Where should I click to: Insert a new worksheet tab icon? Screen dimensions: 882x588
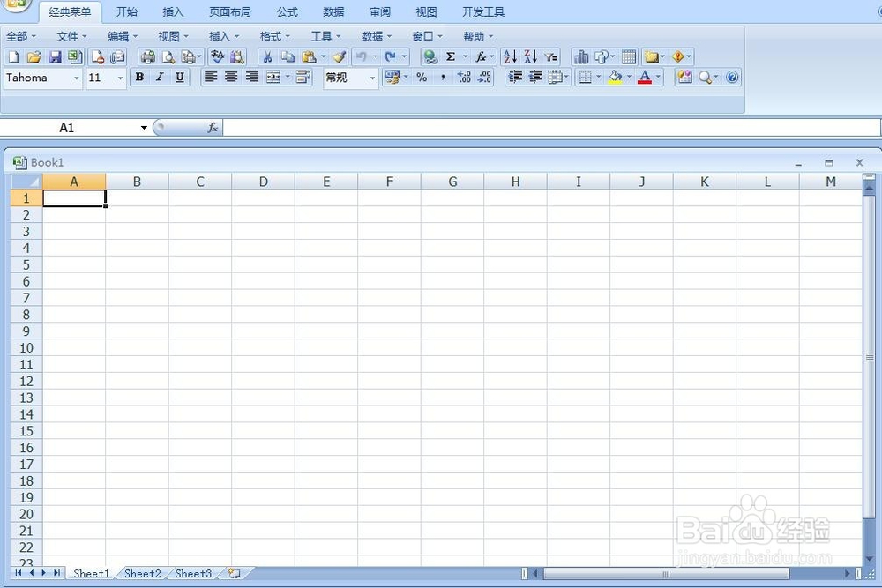[x=234, y=573]
